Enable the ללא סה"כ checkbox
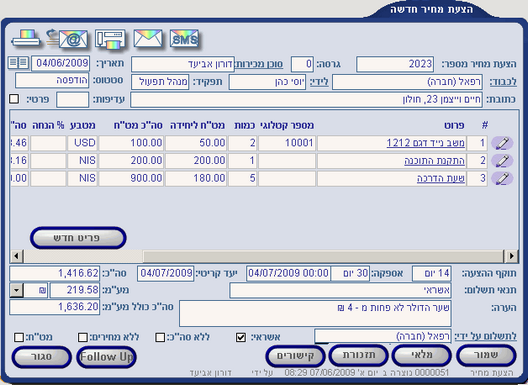This screenshot has height=385, width=528. point(160,337)
